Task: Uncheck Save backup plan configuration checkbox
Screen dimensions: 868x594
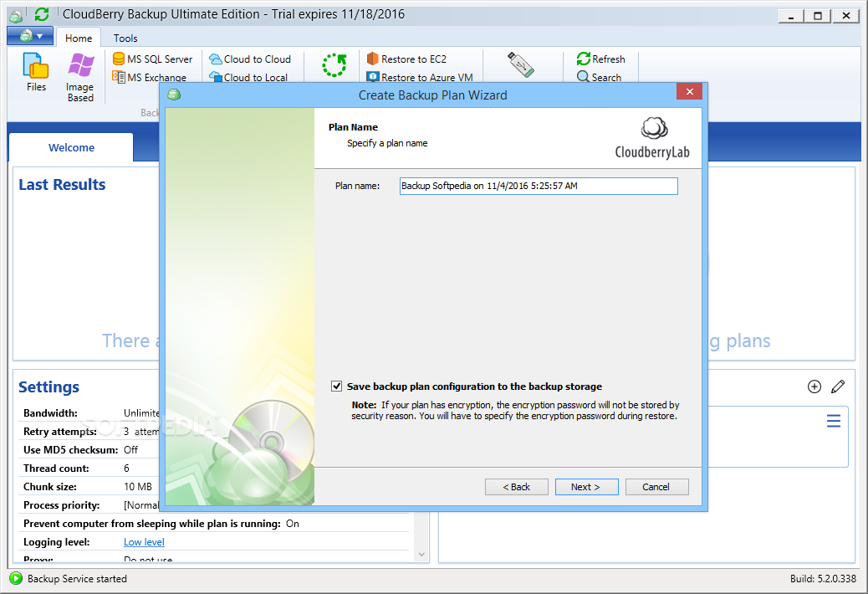Action: (x=336, y=386)
